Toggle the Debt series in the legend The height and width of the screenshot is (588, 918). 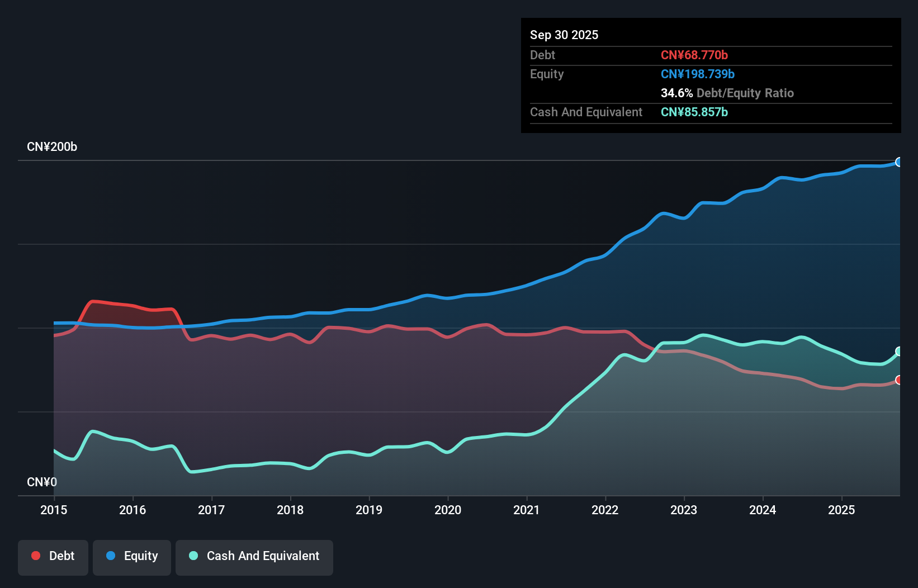point(53,557)
